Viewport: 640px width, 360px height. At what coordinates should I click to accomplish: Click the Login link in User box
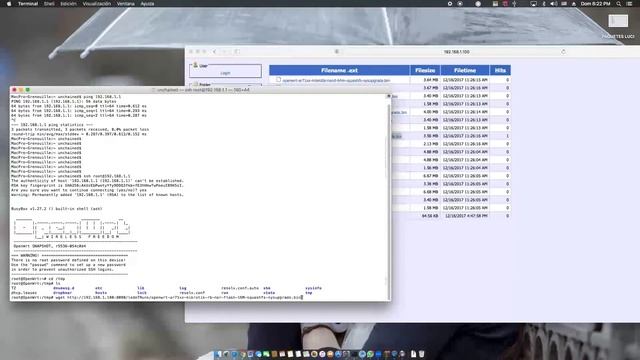coord(225,73)
